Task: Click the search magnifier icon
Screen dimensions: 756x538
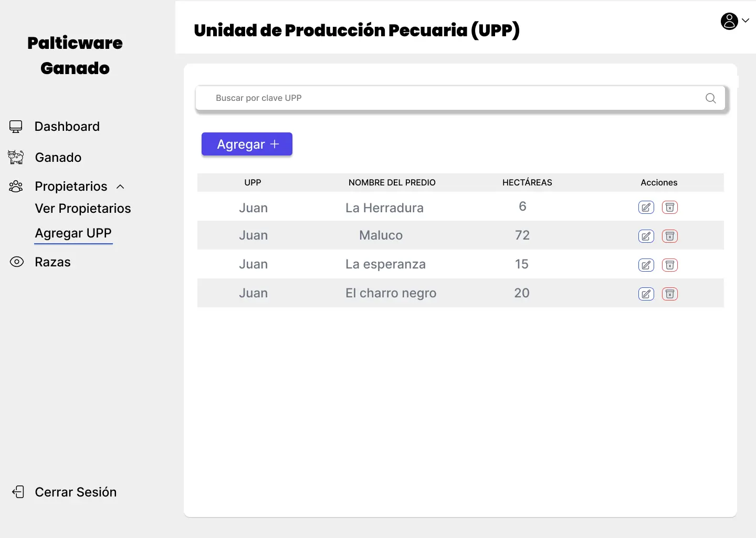Action: tap(711, 98)
